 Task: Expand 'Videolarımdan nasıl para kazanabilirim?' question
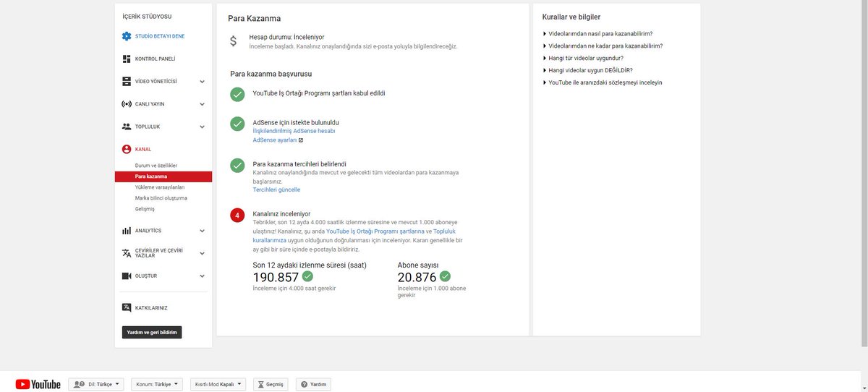(x=597, y=33)
